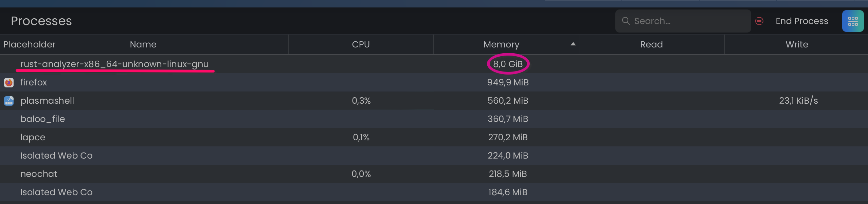This screenshot has height=204, width=868.
Task: Click the plasmashell application icon
Action: 9,101
